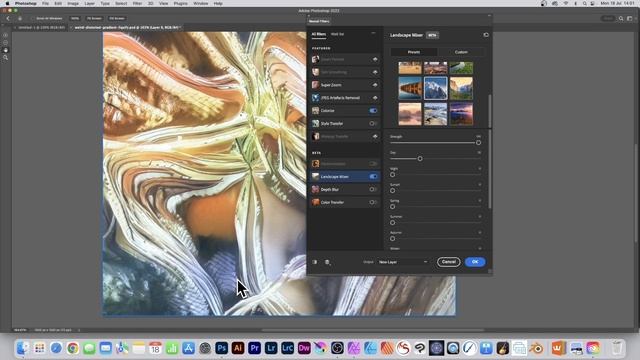640x360 pixels.
Task: Open Blender from the Dock
Action: tap(536, 348)
